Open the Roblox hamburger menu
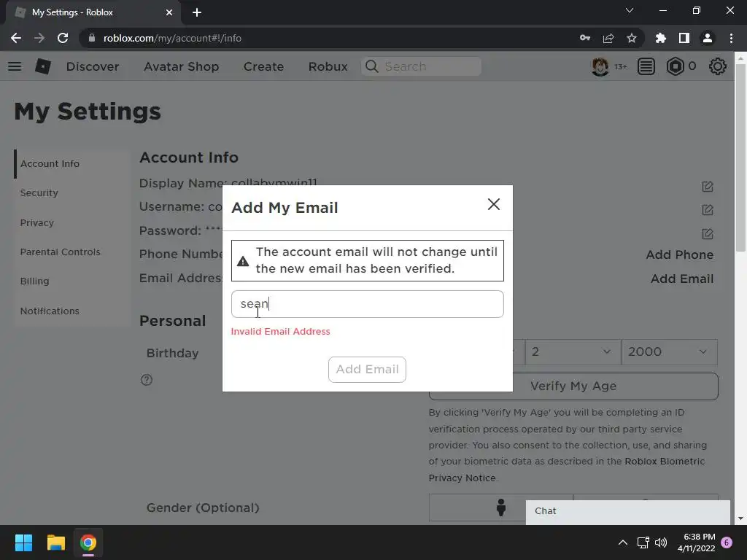Screen dimensions: 747x560 click(x=15, y=66)
